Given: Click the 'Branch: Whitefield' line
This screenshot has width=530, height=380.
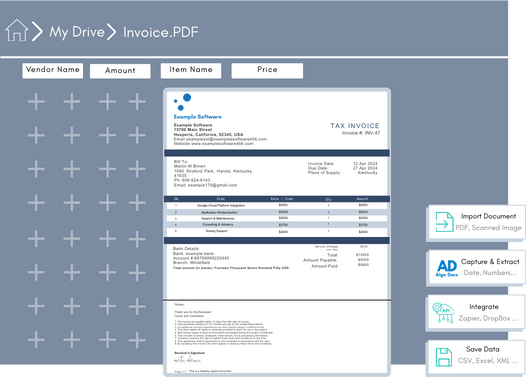Looking at the screenshot, I should (x=191, y=263).
